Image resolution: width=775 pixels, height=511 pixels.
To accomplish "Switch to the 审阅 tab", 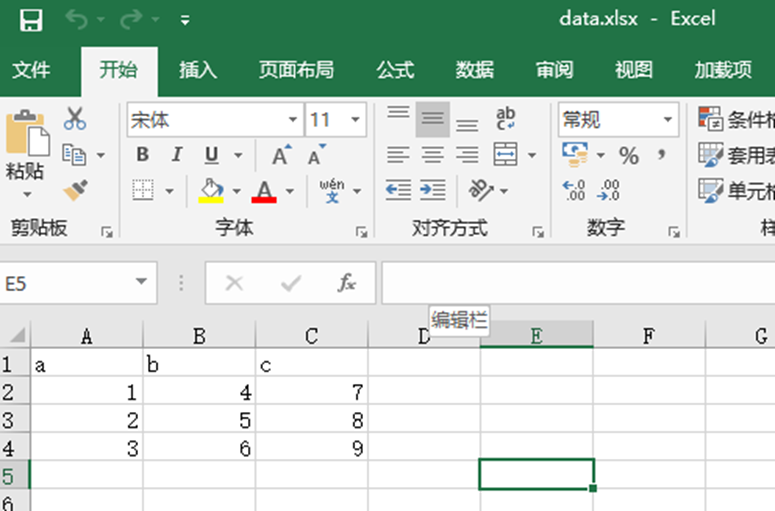I will pyautogui.click(x=554, y=70).
